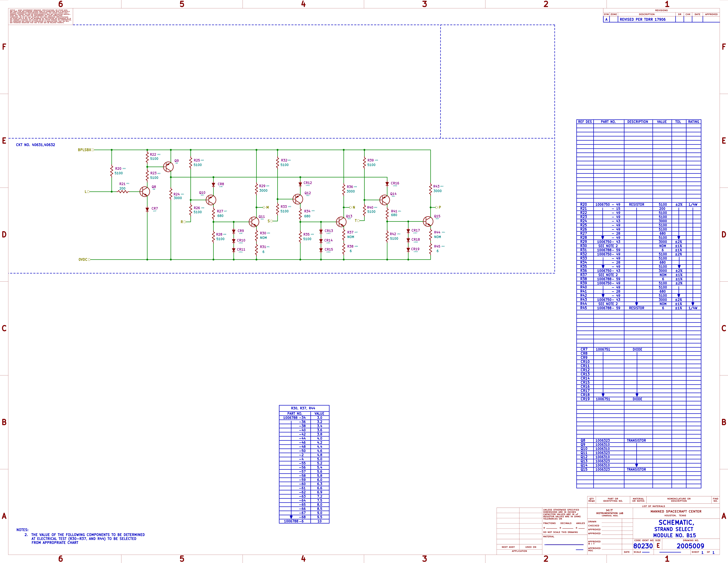Select the Q12 transistor symbol
Screen dimensions: 728x563
coord(298,199)
